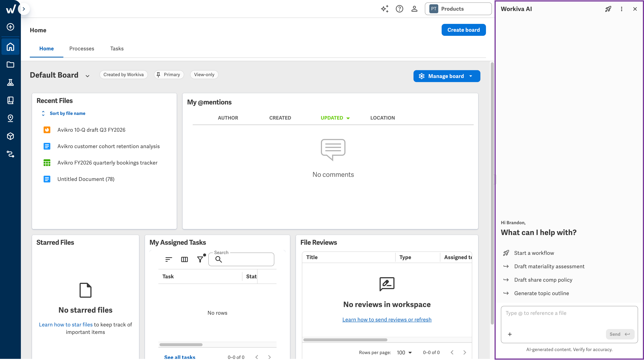Viewport: 644px width, 360px height.
Task: Click the Workiva logo in sidebar
Action: click(x=11, y=9)
